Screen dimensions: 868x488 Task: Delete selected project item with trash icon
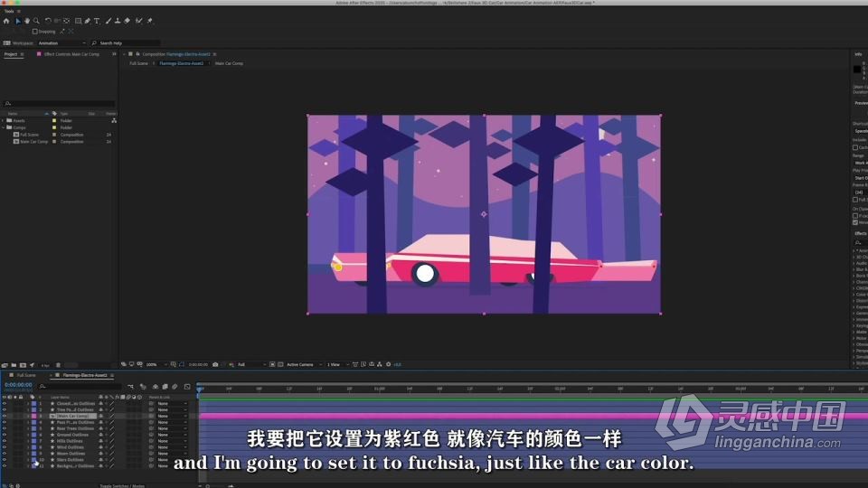click(58, 365)
